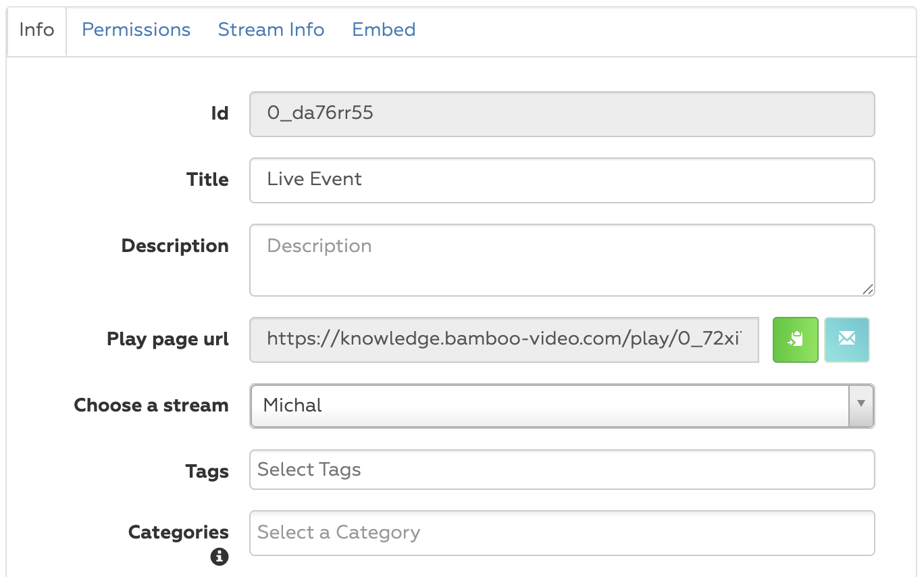Click the Tags field label
924x577 pixels.
[207, 471]
